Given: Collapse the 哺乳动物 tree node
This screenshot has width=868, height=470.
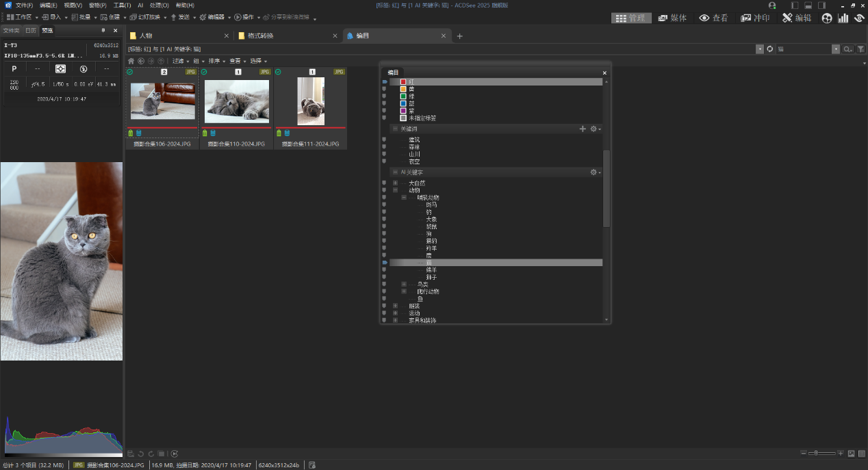Looking at the screenshot, I should 404,198.
